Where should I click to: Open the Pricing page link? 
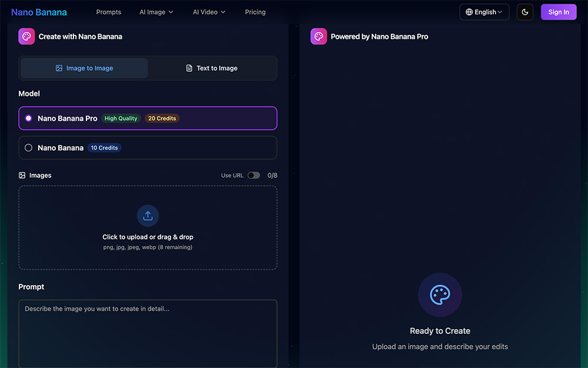(255, 11)
